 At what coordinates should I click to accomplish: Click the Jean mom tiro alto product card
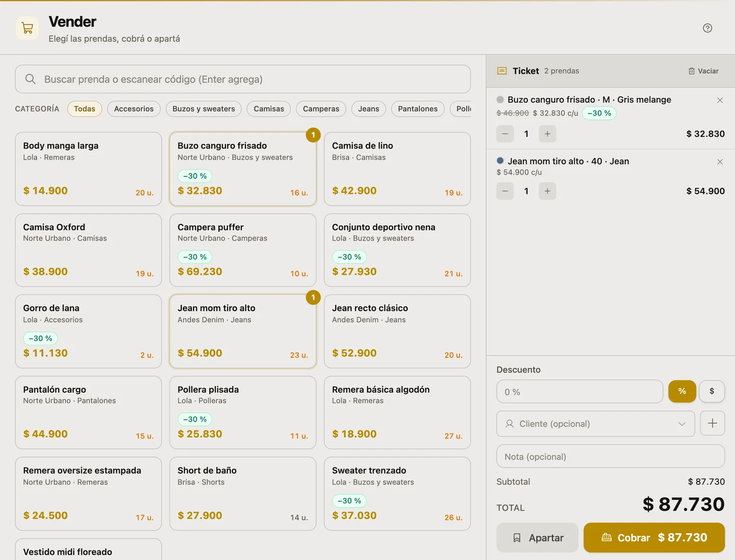[243, 332]
